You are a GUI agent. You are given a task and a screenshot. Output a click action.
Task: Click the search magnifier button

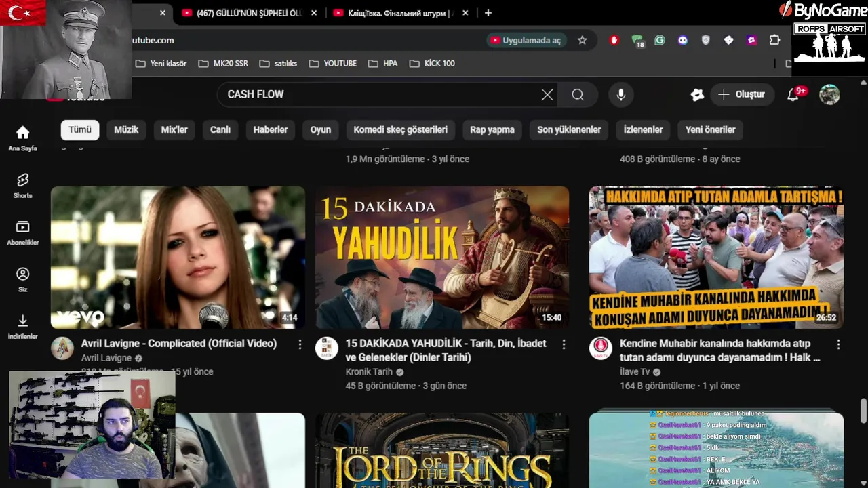(578, 95)
